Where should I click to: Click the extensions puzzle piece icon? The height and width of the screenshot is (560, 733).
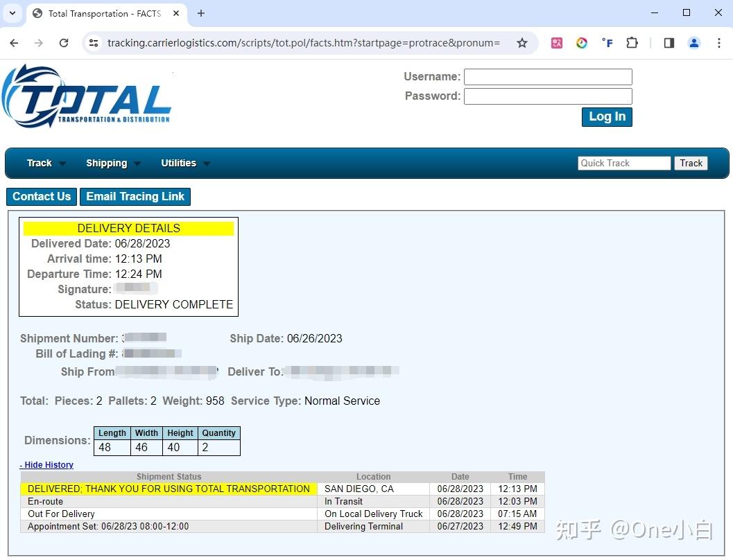[x=632, y=42]
